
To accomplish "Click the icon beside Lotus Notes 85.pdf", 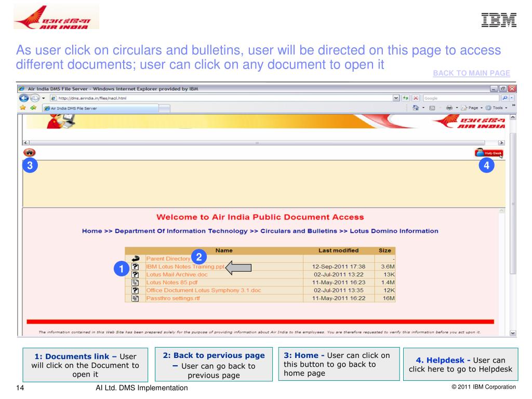I will point(135,282).
